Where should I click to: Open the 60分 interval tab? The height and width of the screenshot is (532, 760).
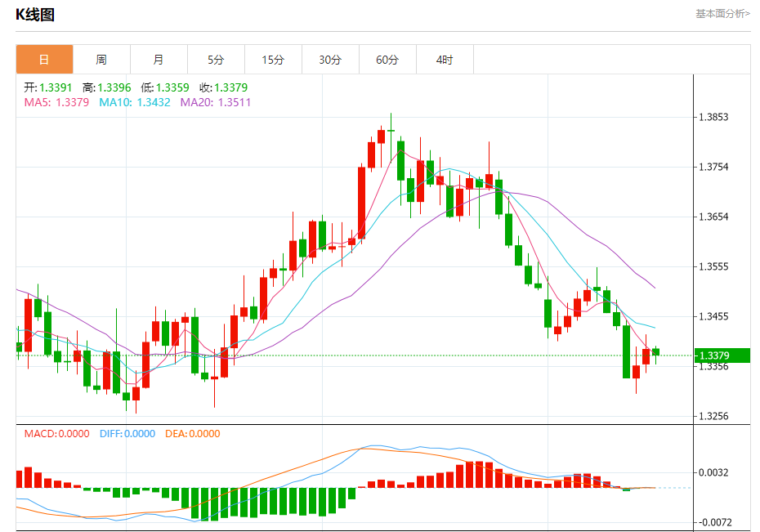coord(387,60)
